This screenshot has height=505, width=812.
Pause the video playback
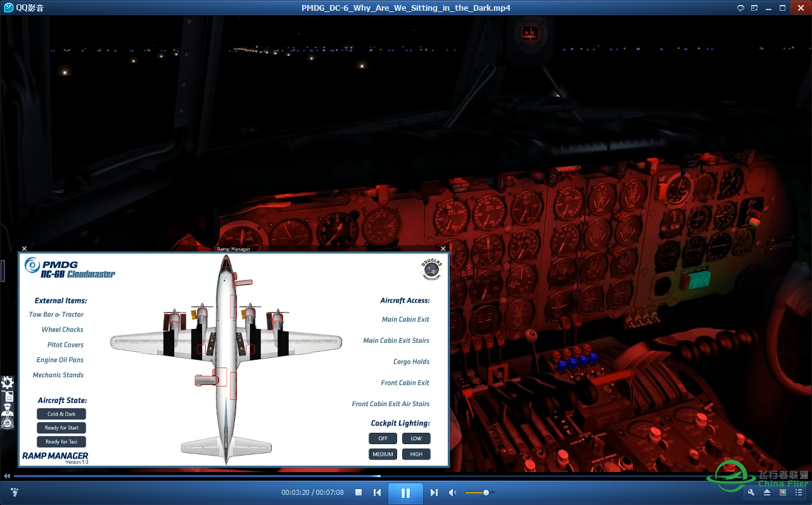click(x=405, y=493)
